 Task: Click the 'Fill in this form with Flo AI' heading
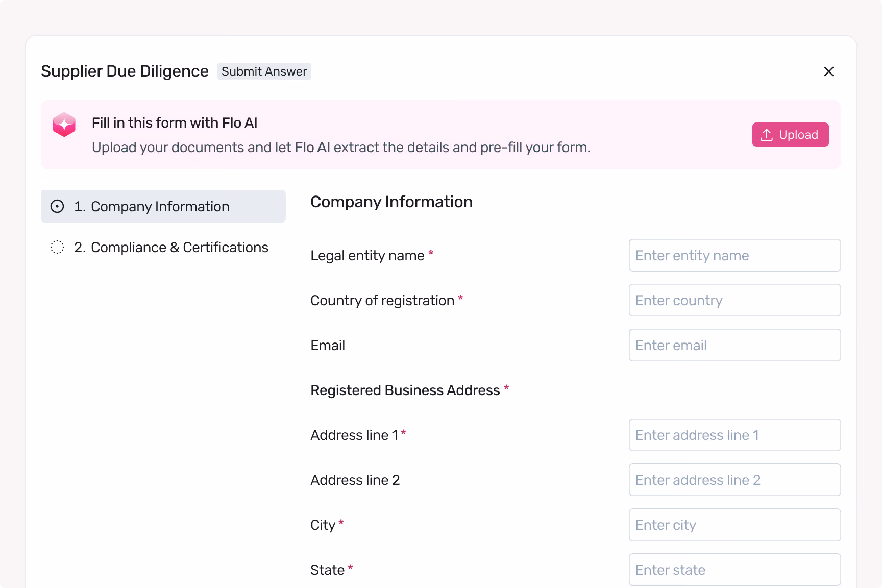coord(175,123)
